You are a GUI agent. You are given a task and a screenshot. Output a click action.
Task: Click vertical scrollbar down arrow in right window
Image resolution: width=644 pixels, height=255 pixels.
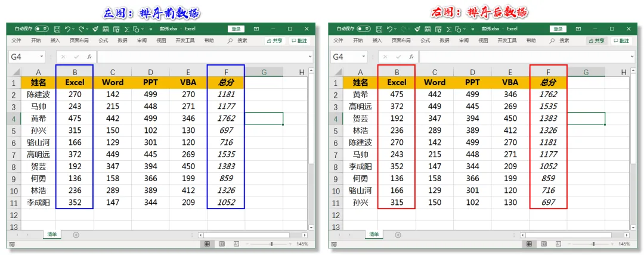(633, 227)
